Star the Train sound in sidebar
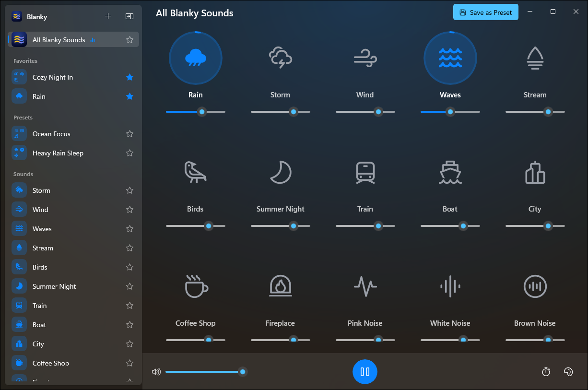 (x=129, y=306)
